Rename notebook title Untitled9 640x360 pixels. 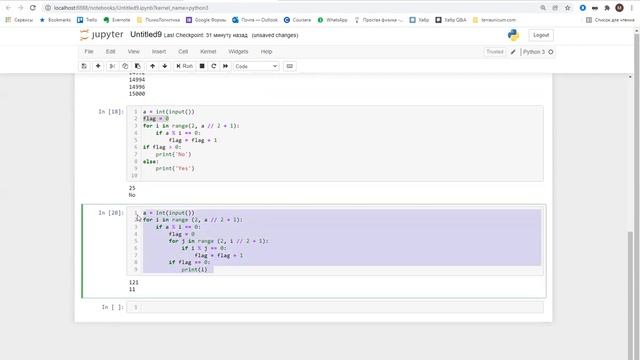(146, 35)
